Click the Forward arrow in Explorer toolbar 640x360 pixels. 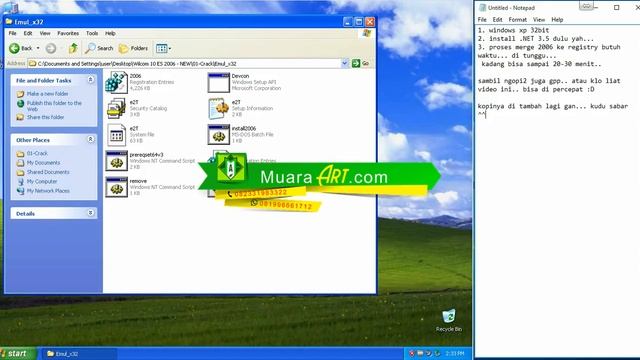coord(51,48)
